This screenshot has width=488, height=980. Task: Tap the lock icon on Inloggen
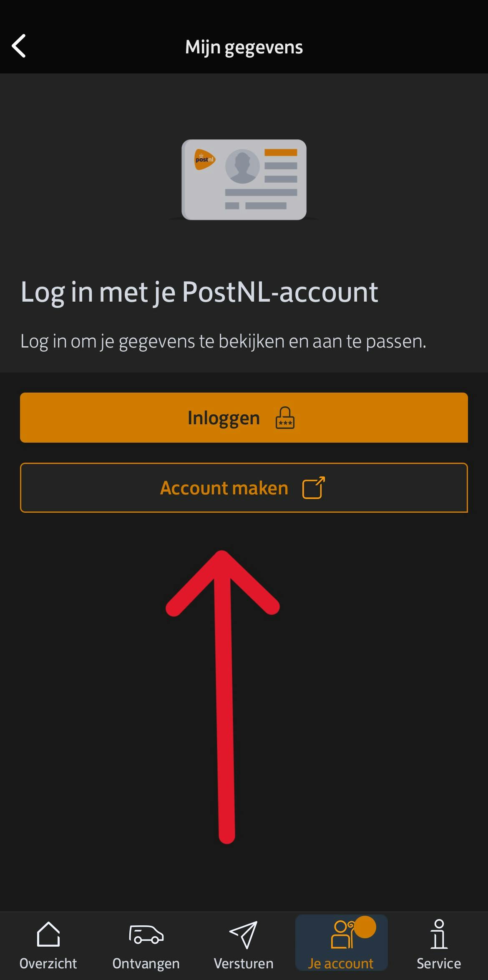(285, 418)
